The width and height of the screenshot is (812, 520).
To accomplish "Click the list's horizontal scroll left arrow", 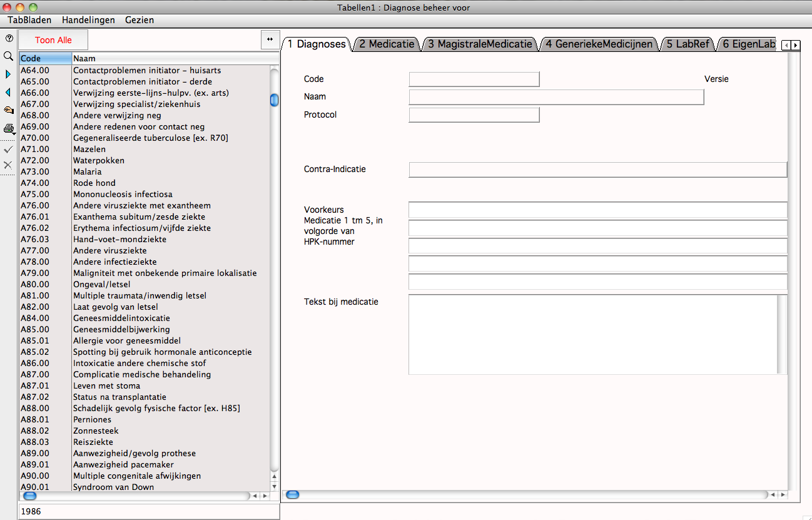I will (x=255, y=496).
